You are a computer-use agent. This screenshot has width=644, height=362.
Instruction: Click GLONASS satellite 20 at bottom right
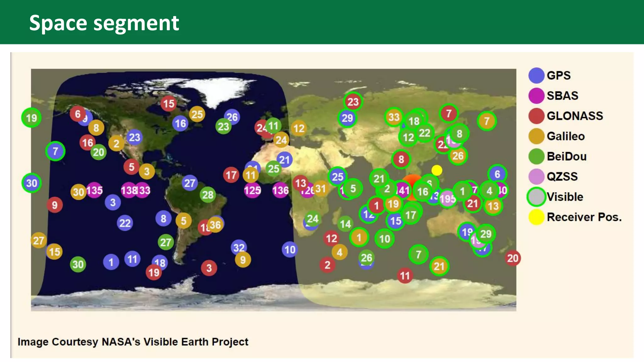tap(512, 258)
